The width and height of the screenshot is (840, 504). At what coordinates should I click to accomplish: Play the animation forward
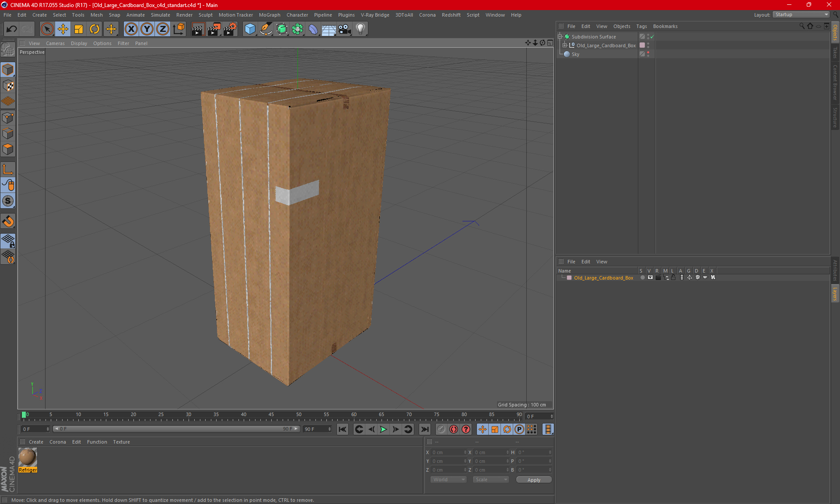[x=383, y=429]
